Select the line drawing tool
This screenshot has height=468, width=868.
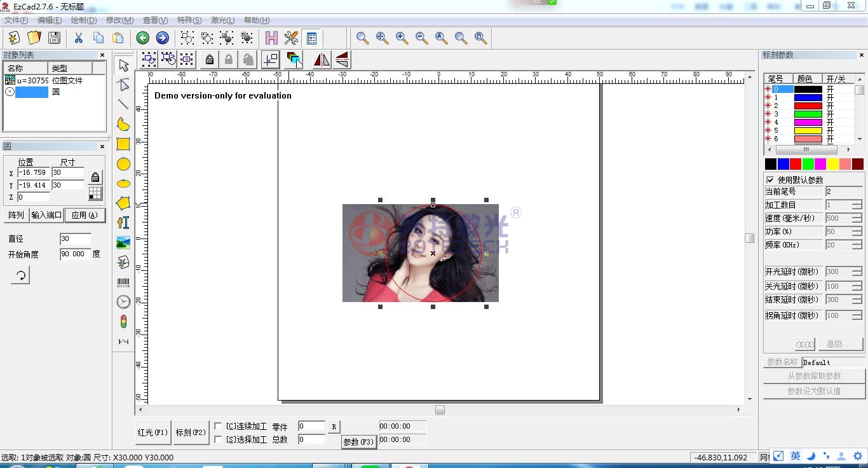click(123, 104)
